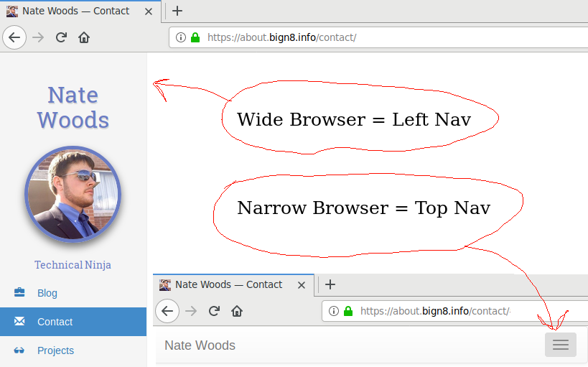
Task: Select the lower Nate Woods — Contact tab
Action: coord(228,284)
